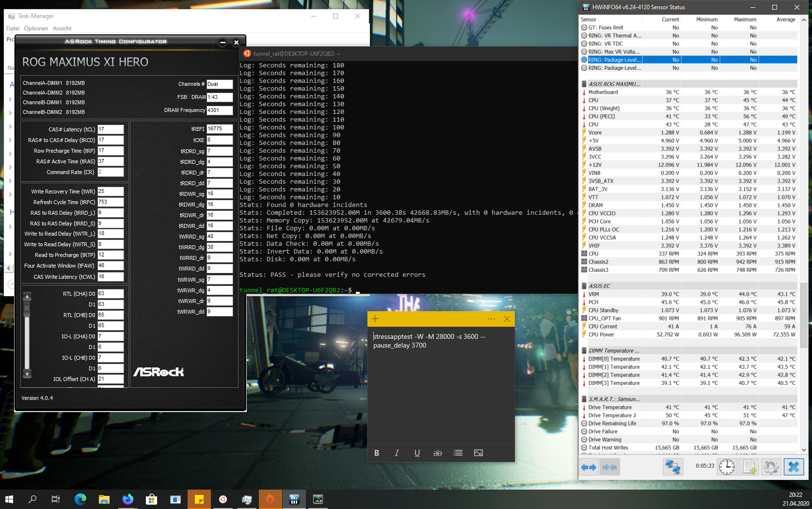Open sticky note three-dot menu
812x509 pixels.
492,318
